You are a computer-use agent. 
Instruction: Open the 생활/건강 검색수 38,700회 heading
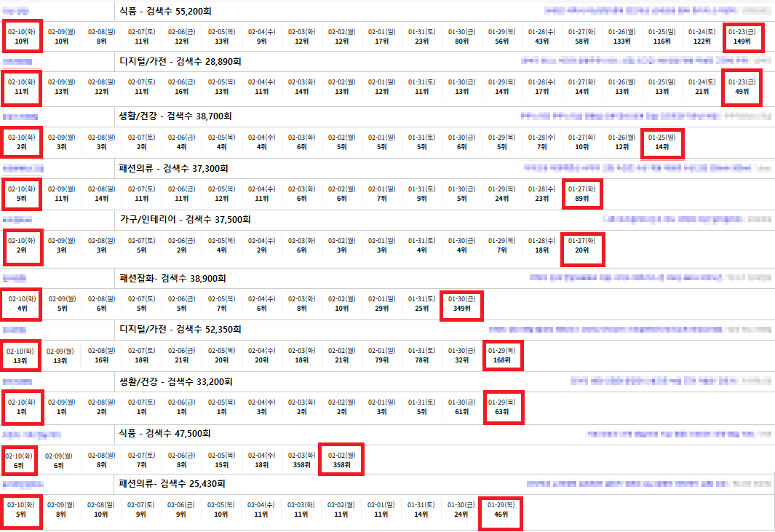[175, 116]
